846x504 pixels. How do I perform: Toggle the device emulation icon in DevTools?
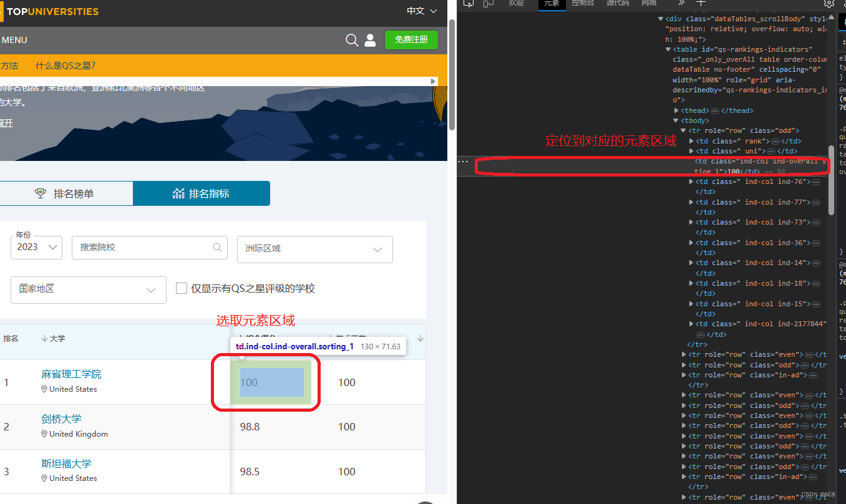(x=489, y=3)
